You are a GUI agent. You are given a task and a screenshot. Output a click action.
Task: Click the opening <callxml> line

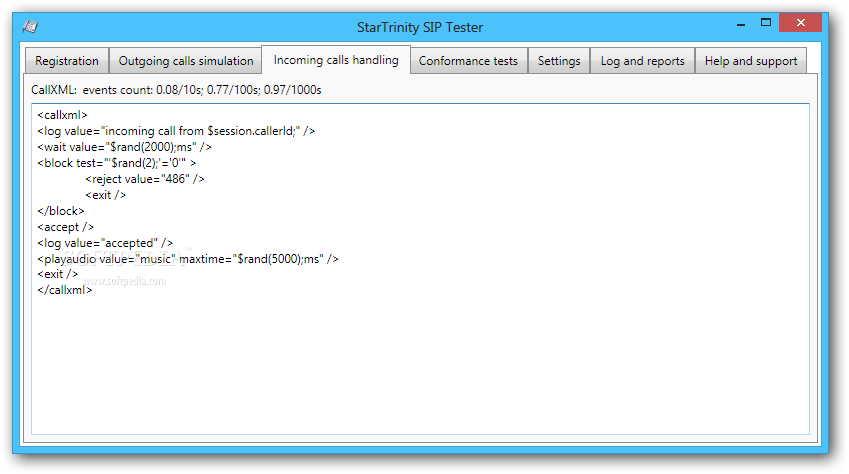coord(62,115)
